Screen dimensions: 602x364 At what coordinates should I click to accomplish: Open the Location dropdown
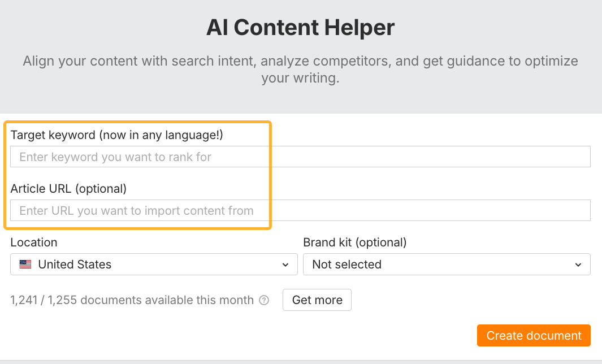(x=154, y=264)
